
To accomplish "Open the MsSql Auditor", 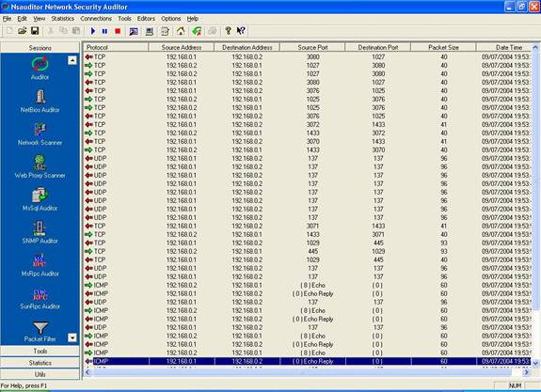I will pyautogui.click(x=40, y=199).
